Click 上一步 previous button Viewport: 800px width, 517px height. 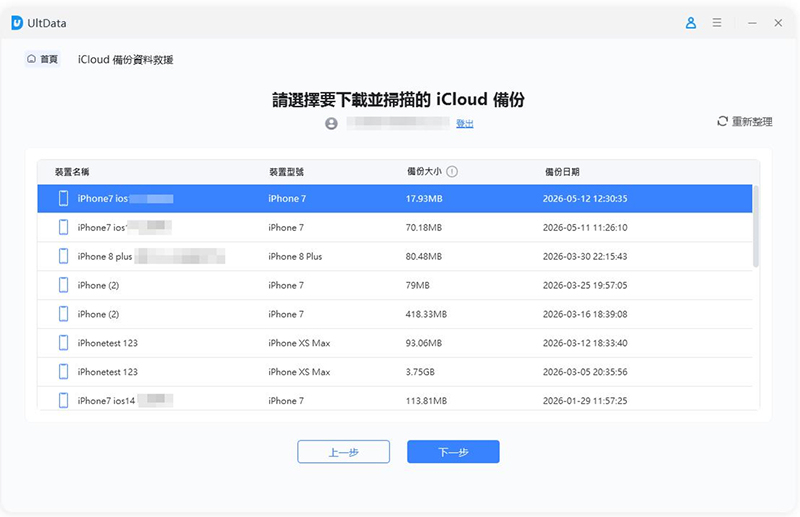click(343, 452)
